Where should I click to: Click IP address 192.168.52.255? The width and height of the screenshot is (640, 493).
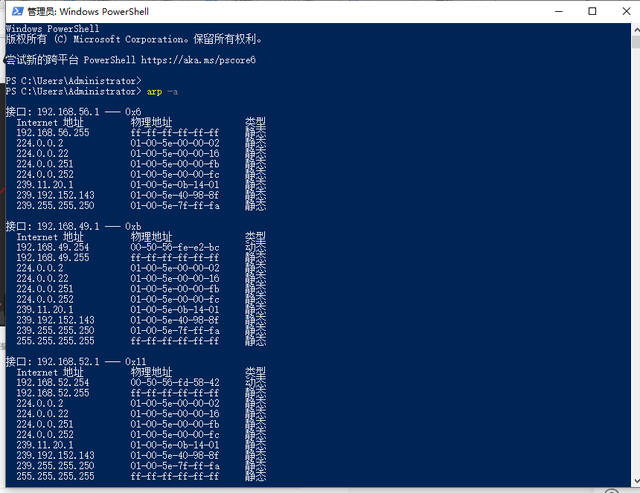tap(53, 393)
